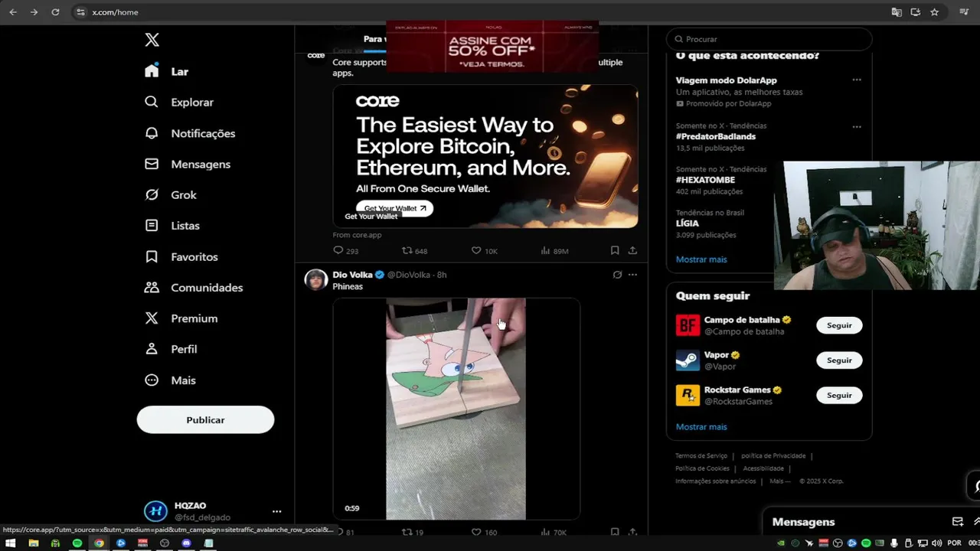
Task: Play the Phineas wood cutting video
Action: (x=456, y=409)
